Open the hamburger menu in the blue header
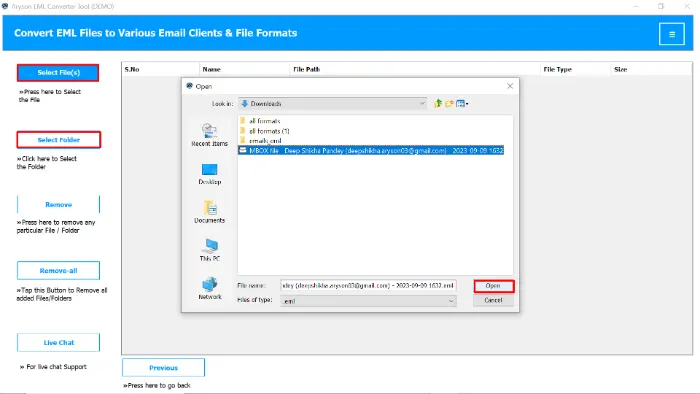 671,34
